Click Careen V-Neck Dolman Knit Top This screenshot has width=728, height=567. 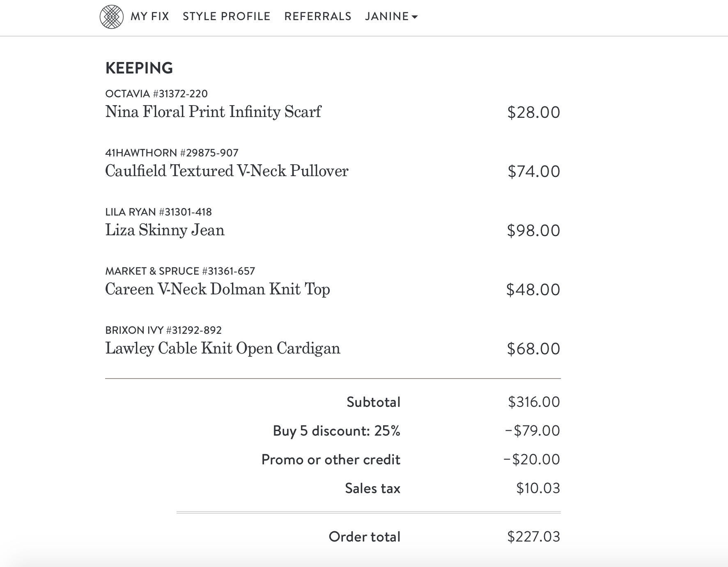[217, 289]
